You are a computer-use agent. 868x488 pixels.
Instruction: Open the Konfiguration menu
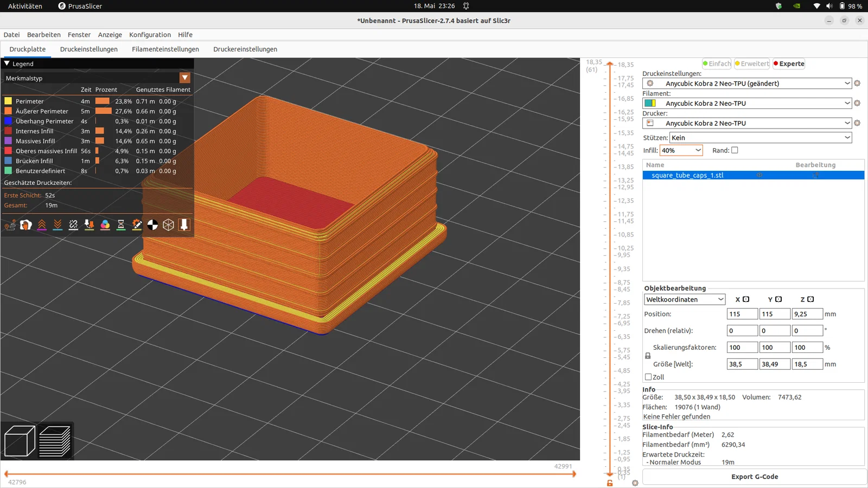[150, 35]
